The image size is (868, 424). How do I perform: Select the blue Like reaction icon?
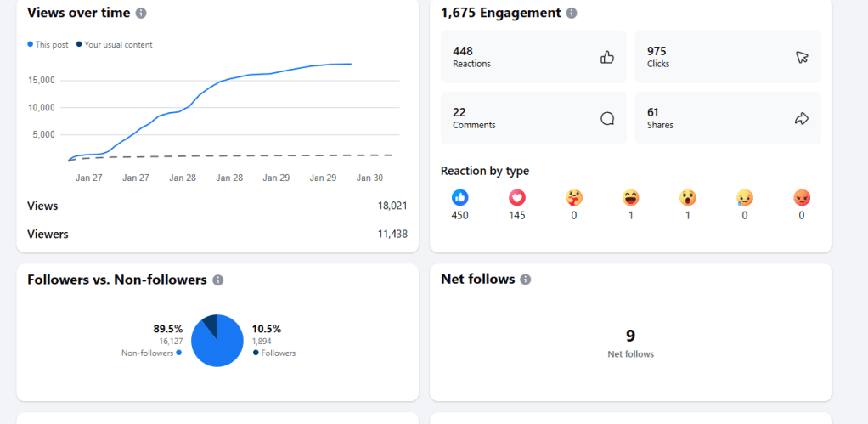click(x=460, y=197)
